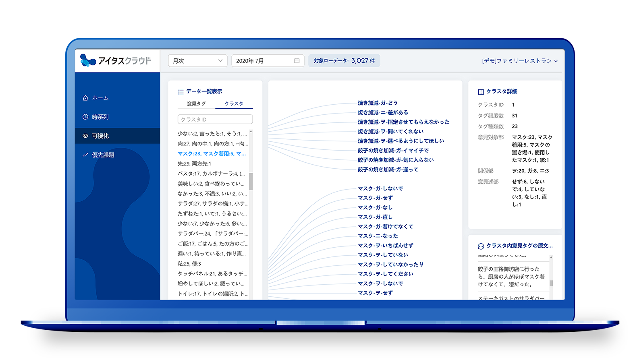Click node マスク-ガ-直し
The width and height of the screenshot is (635, 364).
pyautogui.click(x=375, y=217)
